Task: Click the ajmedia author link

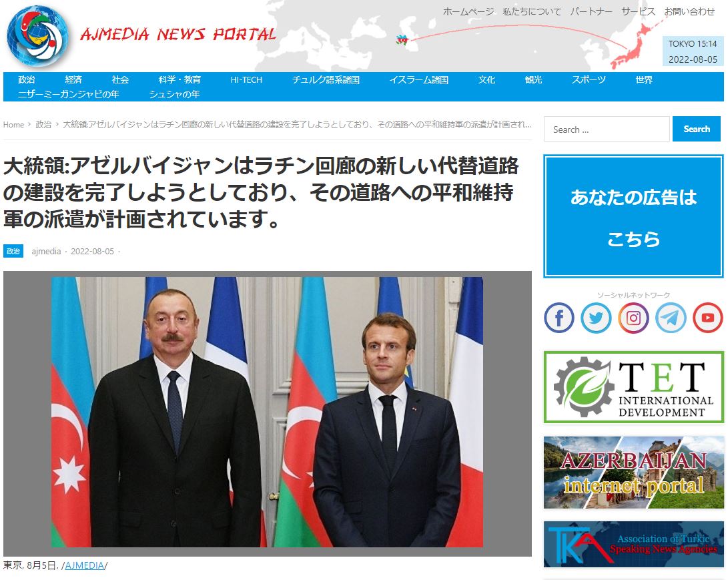Action: (46, 251)
